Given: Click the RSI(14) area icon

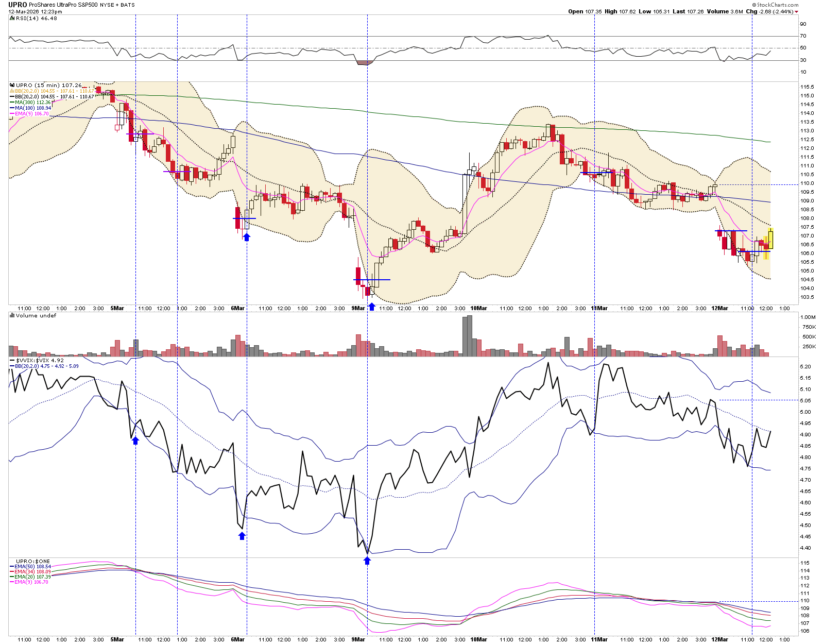Looking at the screenshot, I should (x=12, y=18).
